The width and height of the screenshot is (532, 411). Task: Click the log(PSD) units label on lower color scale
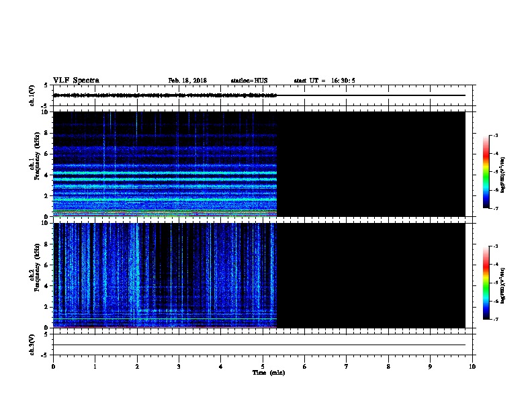[x=502, y=286]
